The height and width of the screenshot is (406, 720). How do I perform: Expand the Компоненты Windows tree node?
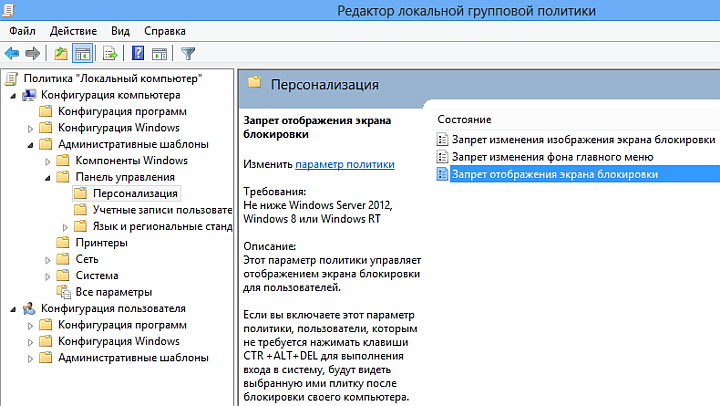coord(48,160)
